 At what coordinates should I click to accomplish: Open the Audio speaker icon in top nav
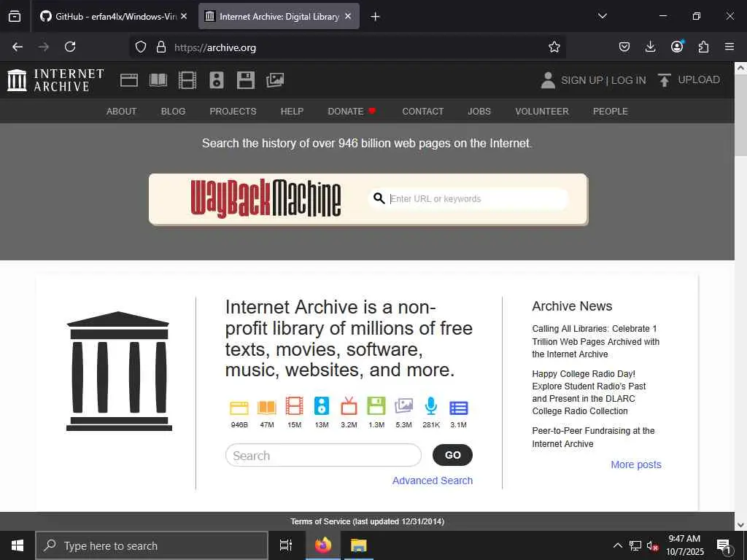216,80
